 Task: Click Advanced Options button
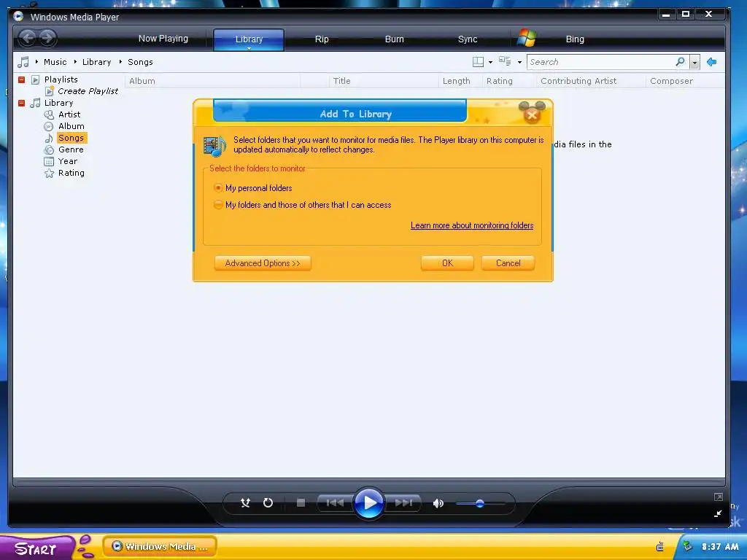click(263, 263)
